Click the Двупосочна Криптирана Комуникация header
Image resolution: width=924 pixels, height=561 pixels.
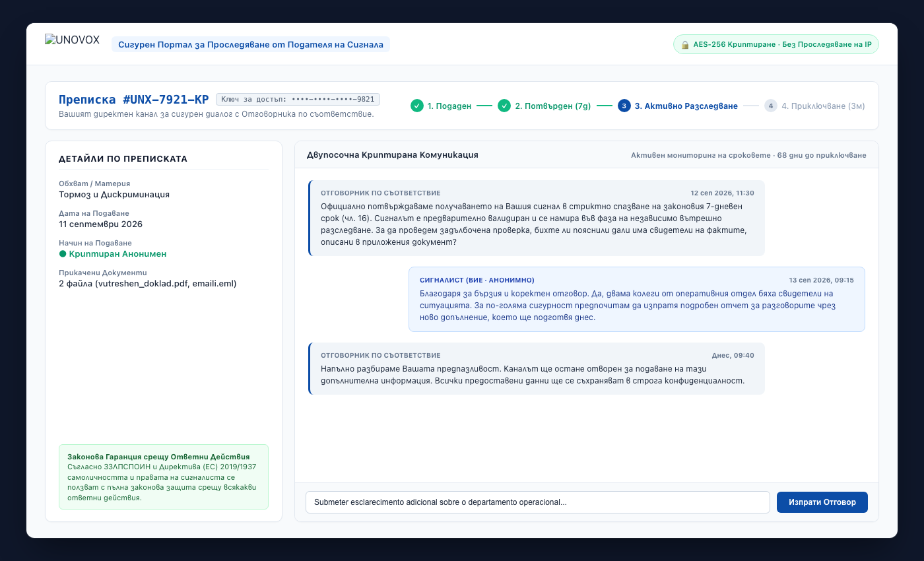[393, 155]
